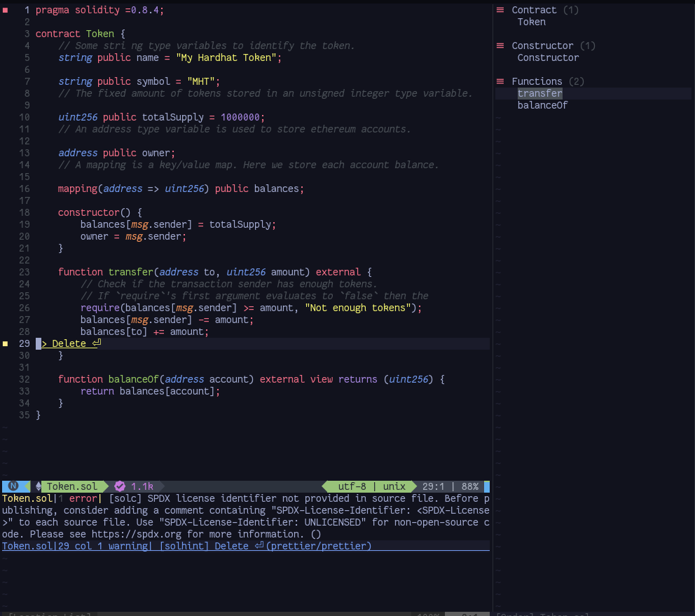Click function transfer signature on line 23
Viewport: 695px width, 616px height.
pos(215,273)
